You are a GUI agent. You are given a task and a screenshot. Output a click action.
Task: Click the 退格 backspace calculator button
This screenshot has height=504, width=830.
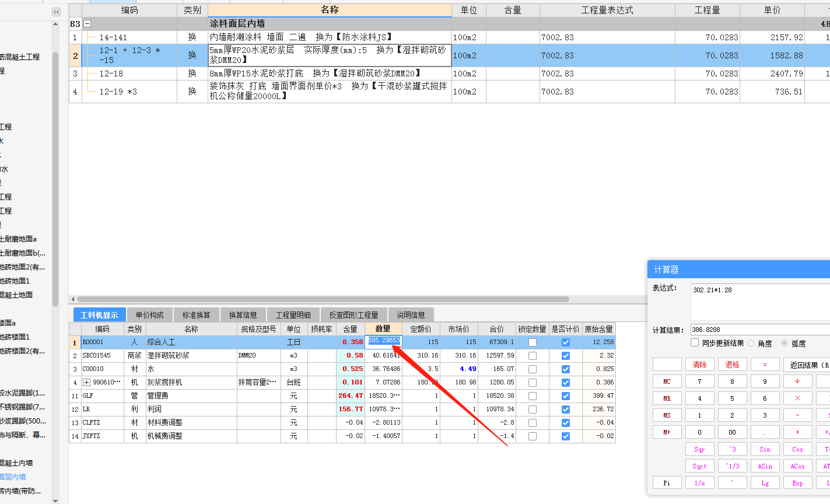click(733, 365)
